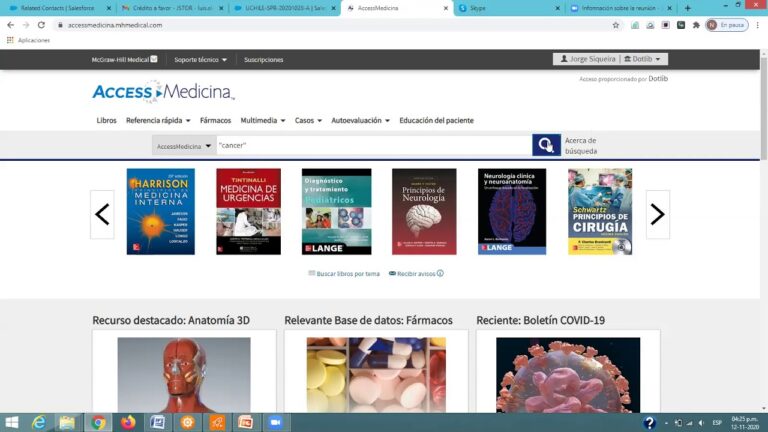Open Zoom from the taskbar

(275, 422)
